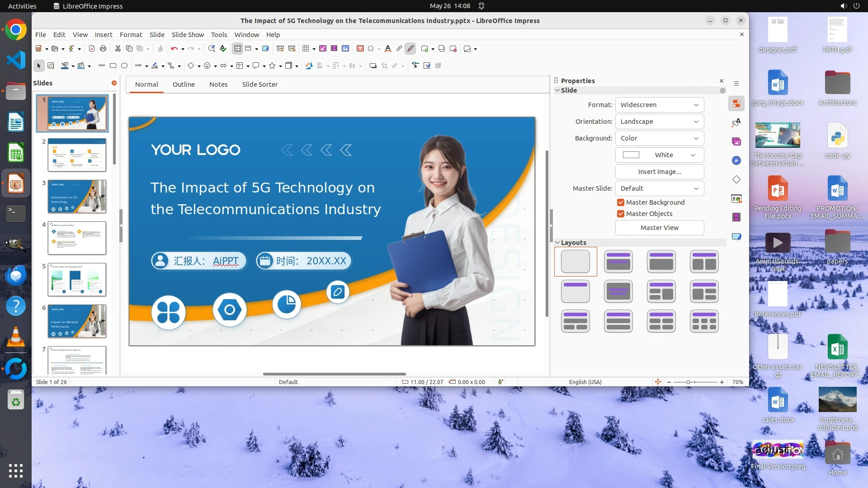Image resolution: width=868 pixels, height=488 pixels.
Task: Select the Ellipse drawing tool
Action: [124, 66]
